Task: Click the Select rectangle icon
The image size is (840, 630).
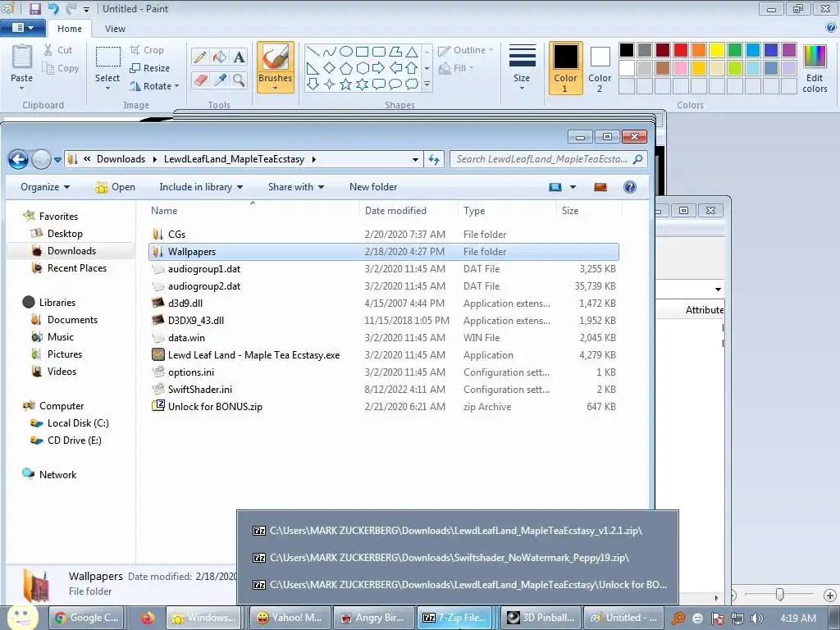Action: [107, 58]
